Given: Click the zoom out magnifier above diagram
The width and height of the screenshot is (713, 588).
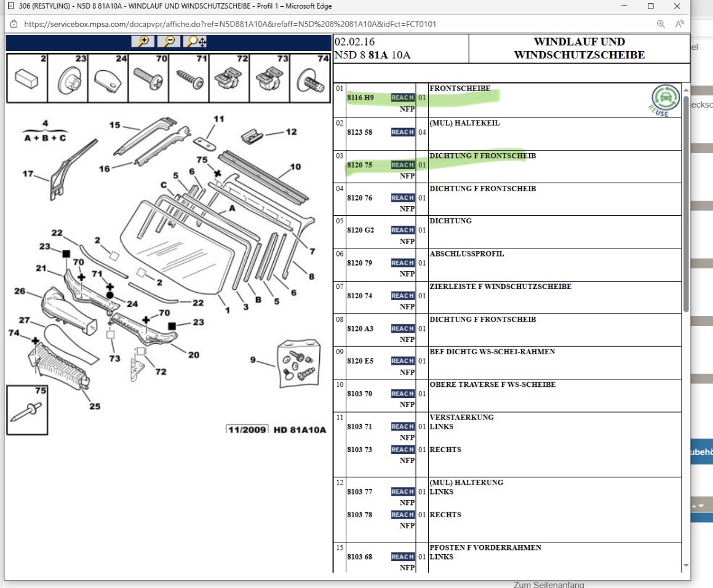Looking at the screenshot, I should [x=169, y=41].
